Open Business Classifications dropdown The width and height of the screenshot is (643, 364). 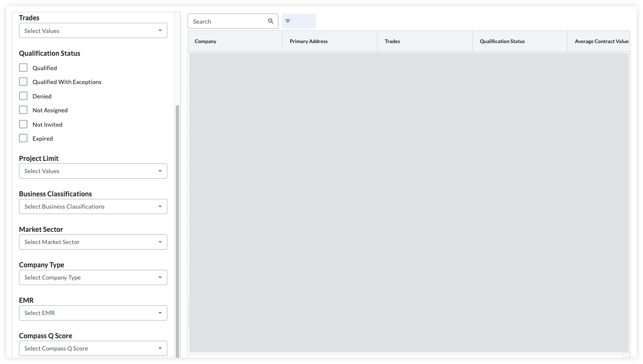click(x=93, y=206)
